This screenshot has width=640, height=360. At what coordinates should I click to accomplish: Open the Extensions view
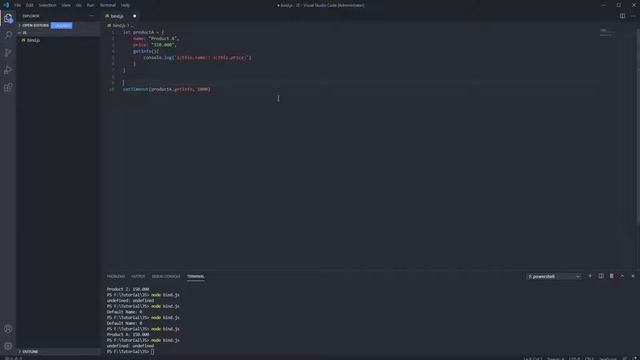pyautogui.click(x=8, y=87)
